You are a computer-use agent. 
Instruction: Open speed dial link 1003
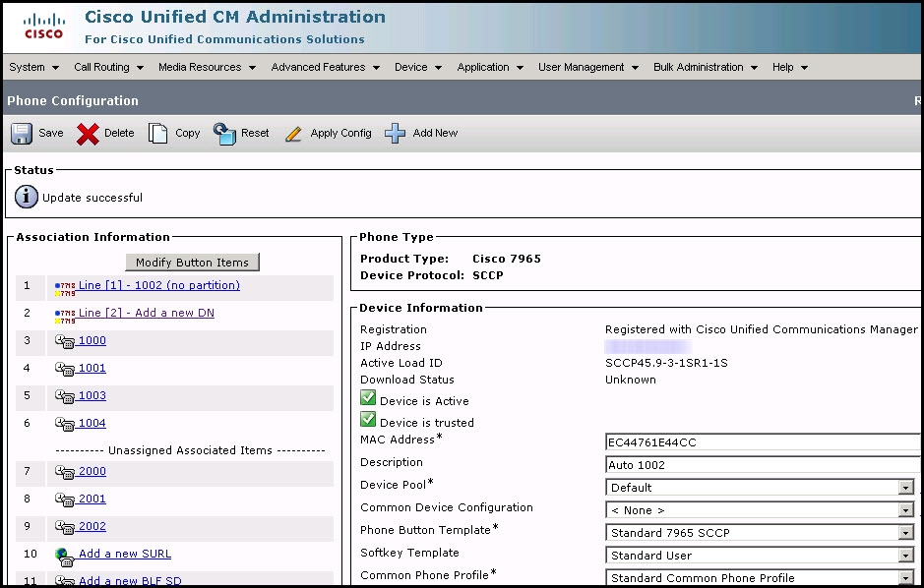(x=92, y=395)
